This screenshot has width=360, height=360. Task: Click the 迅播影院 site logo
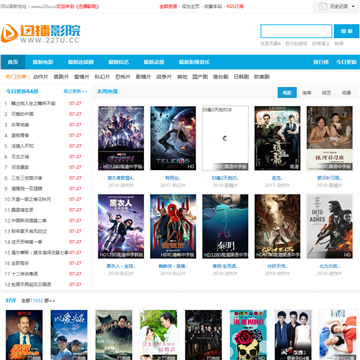coord(40,33)
